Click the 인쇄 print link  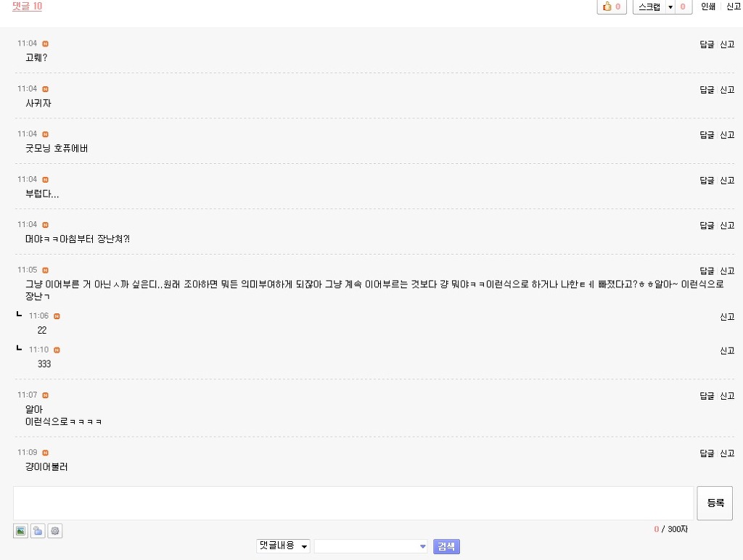point(708,7)
